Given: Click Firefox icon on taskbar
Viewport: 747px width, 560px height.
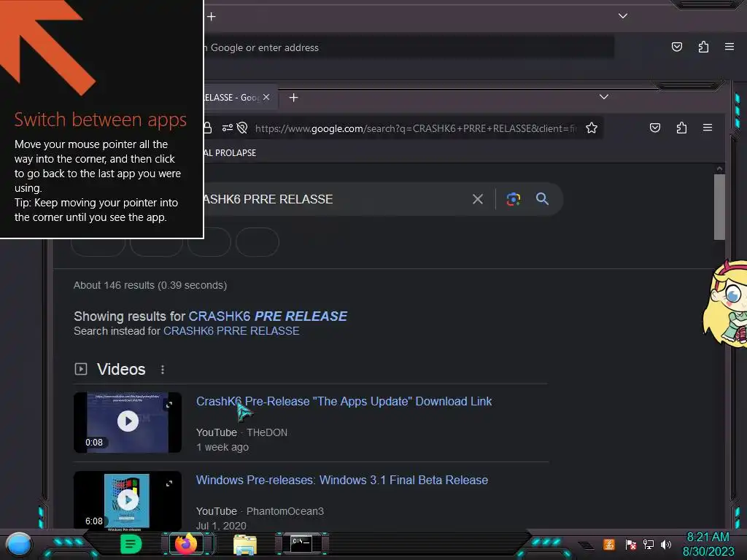Looking at the screenshot, I should (x=186, y=544).
